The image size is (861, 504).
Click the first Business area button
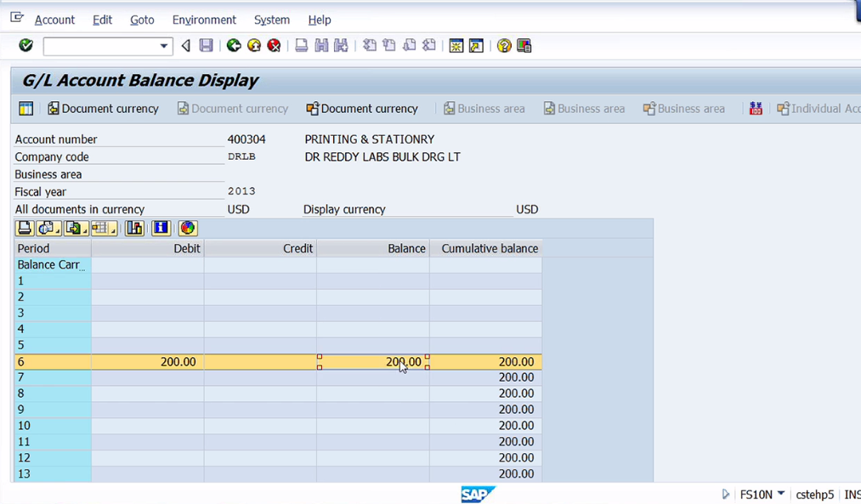484,109
